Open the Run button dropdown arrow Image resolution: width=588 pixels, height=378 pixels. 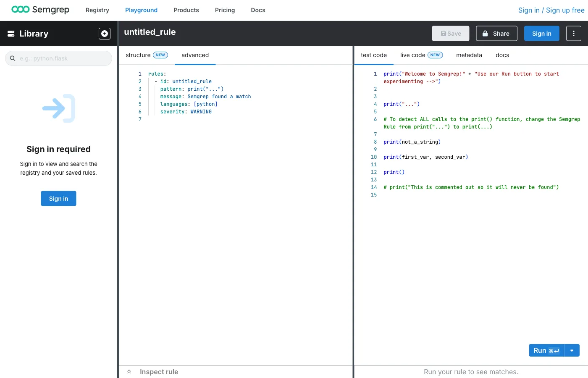click(x=572, y=350)
